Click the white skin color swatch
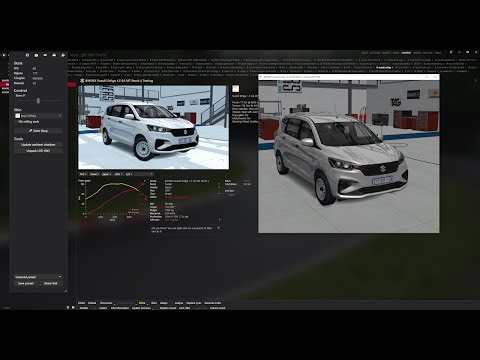 [x=18, y=116]
